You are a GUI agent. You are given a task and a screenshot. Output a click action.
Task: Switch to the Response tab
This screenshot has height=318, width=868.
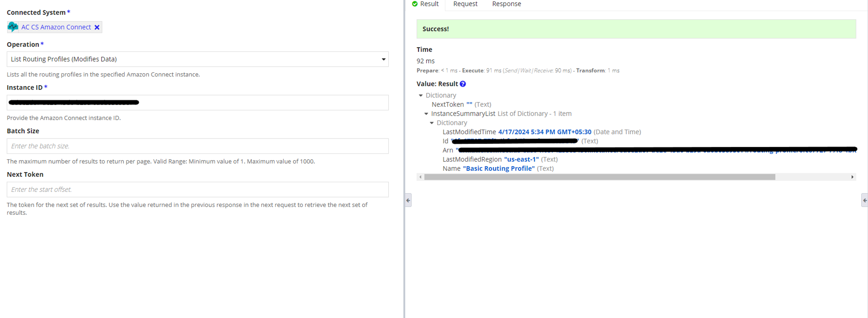(506, 4)
